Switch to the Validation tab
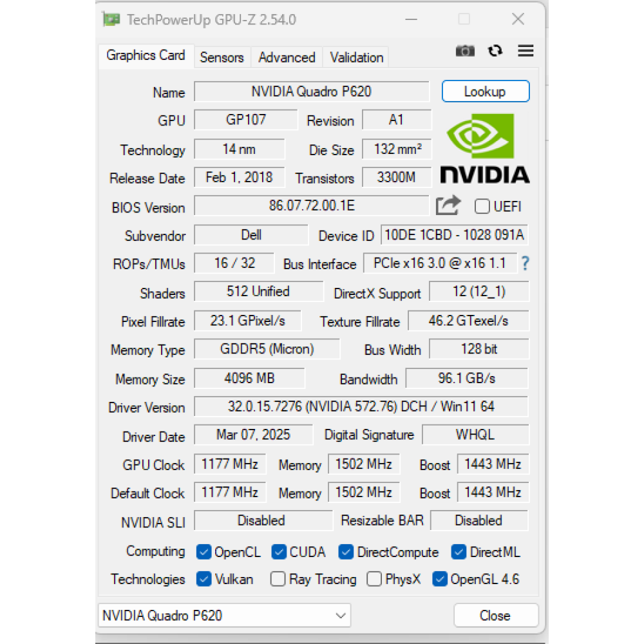Viewport: 644px width, 644px height. pos(355,57)
